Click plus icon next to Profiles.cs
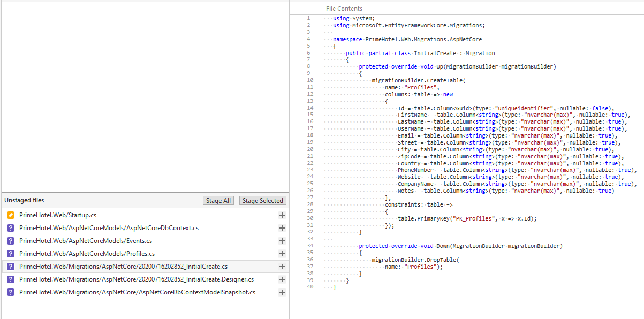The image size is (644, 319). [x=282, y=254]
